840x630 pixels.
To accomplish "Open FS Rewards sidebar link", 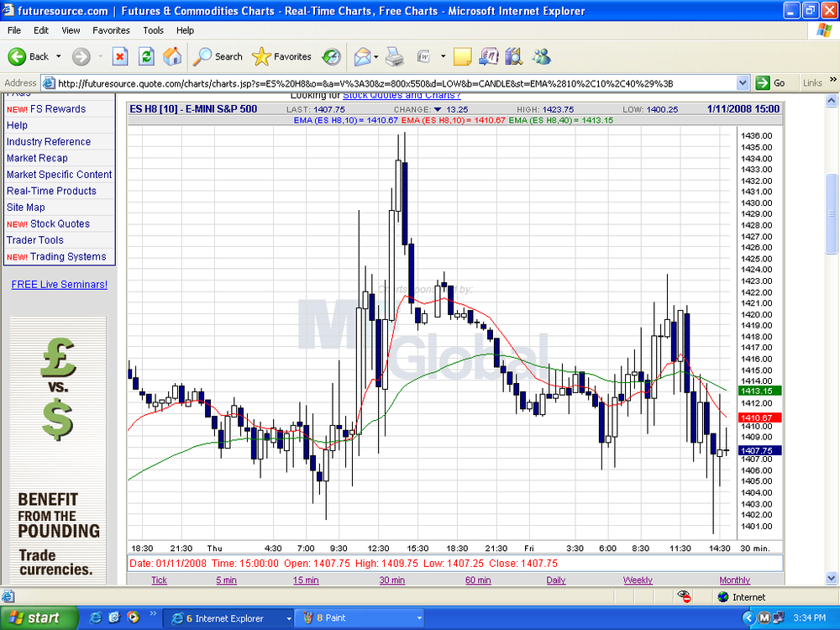I will (x=58, y=108).
